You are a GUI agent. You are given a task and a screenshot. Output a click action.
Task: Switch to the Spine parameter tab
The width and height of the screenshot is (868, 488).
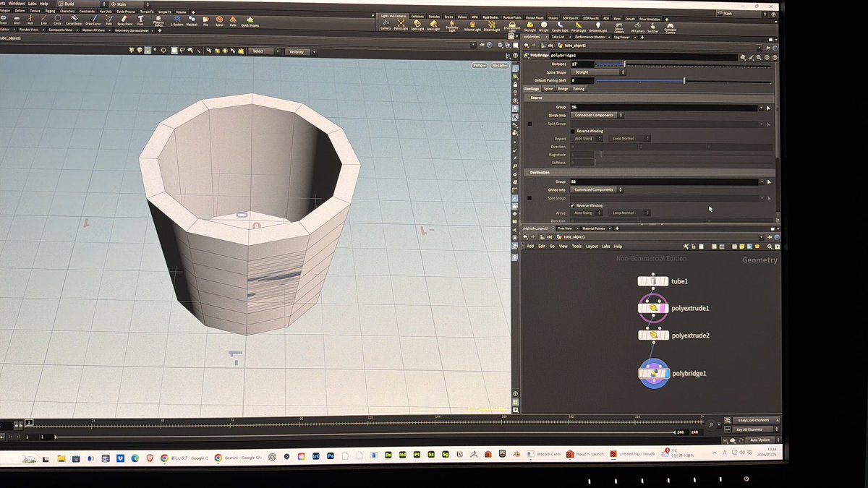[548, 89]
